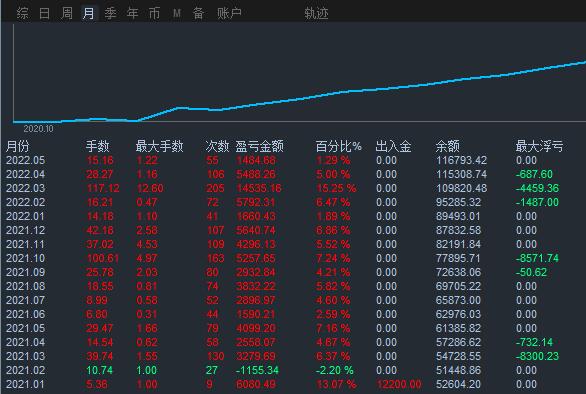Click the max lots value 12.60
The width and height of the screenshot is (586, 394).
[x=150, y=188]
